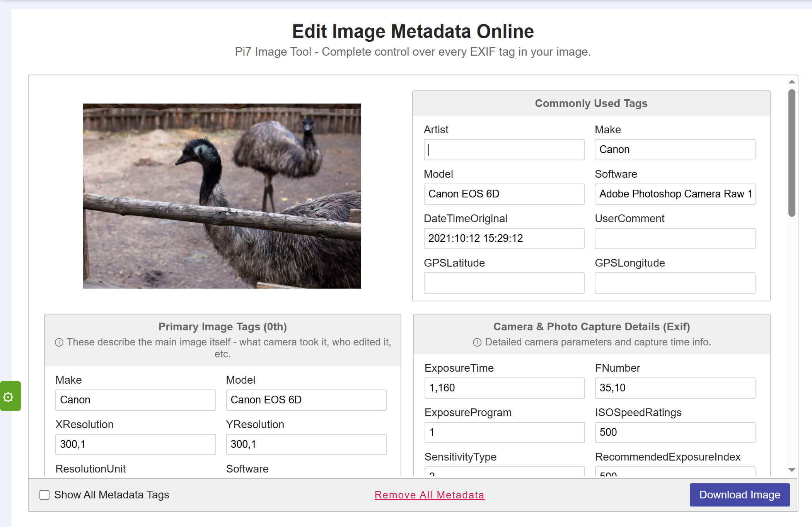
Task: Click Remove All Metadata link
Action: pyautogui.click(x=429, y=495)
